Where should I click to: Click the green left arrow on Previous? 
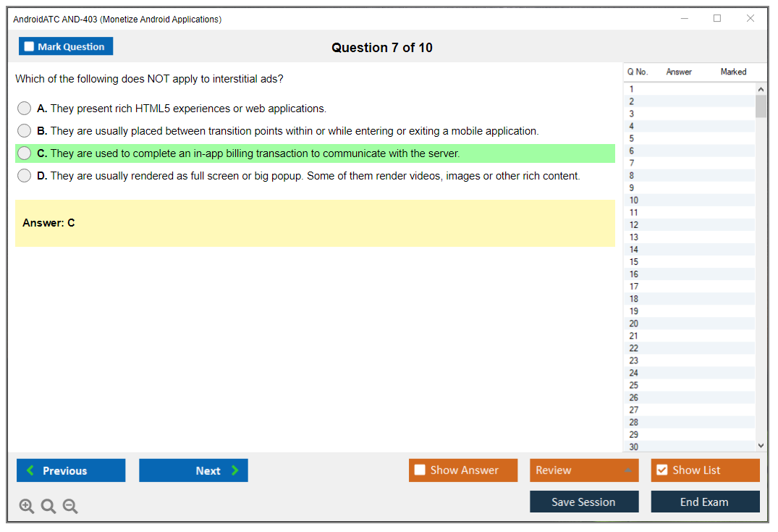point(30,470)
